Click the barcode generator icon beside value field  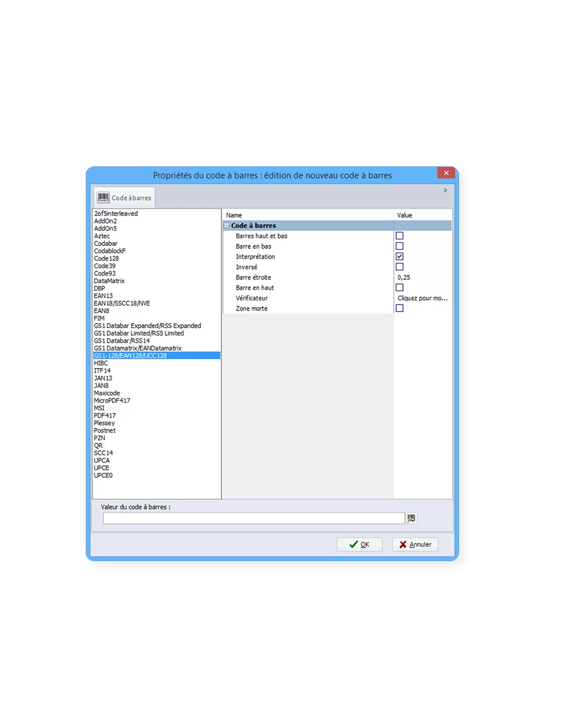click(x=411, y=518)
